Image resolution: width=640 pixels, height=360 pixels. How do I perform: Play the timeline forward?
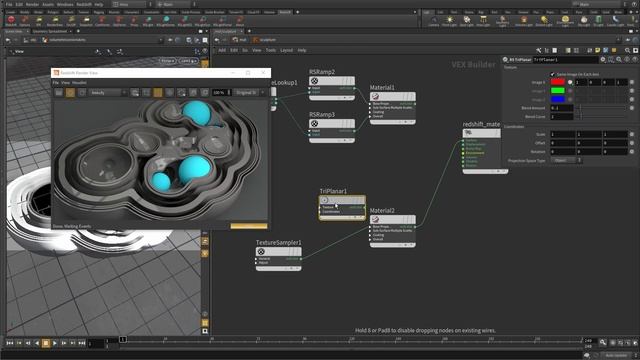[55, 343]
